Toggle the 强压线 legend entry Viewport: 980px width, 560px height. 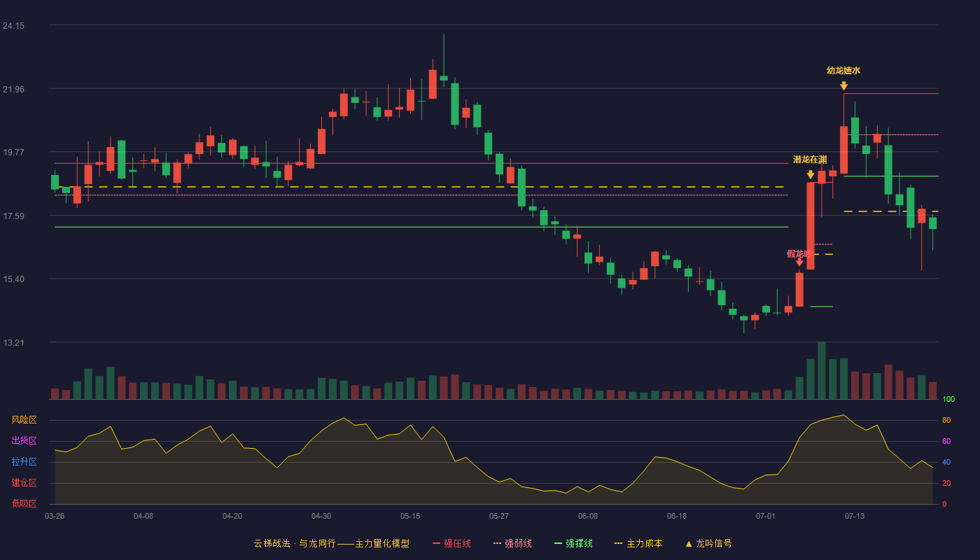point(451,543)
